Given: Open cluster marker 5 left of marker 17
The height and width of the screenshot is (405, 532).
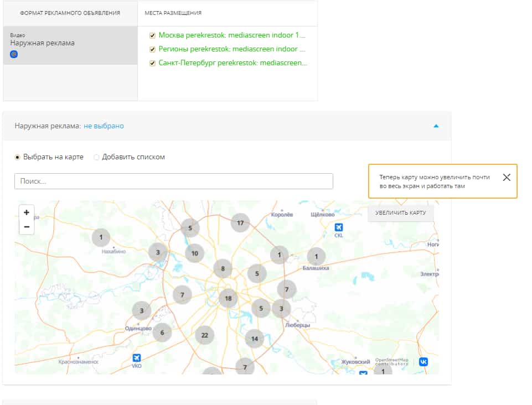Looking at the screenshot, I should [190, 228].
